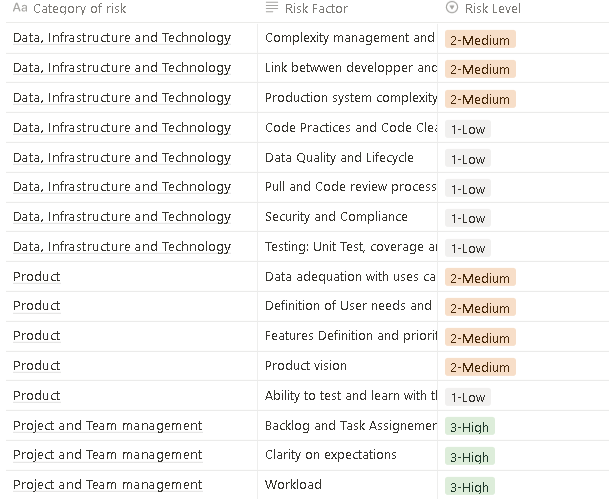Click the Testing: Unit Test risk factor cell
The image size is (609, 499).
(x=350, y=247)
